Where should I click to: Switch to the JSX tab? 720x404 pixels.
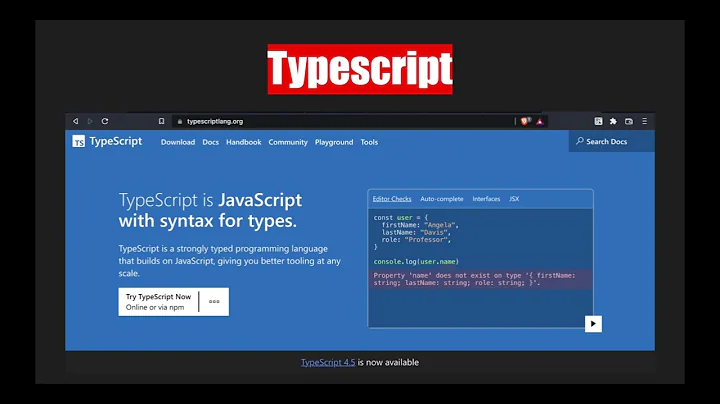coord(514,199)
